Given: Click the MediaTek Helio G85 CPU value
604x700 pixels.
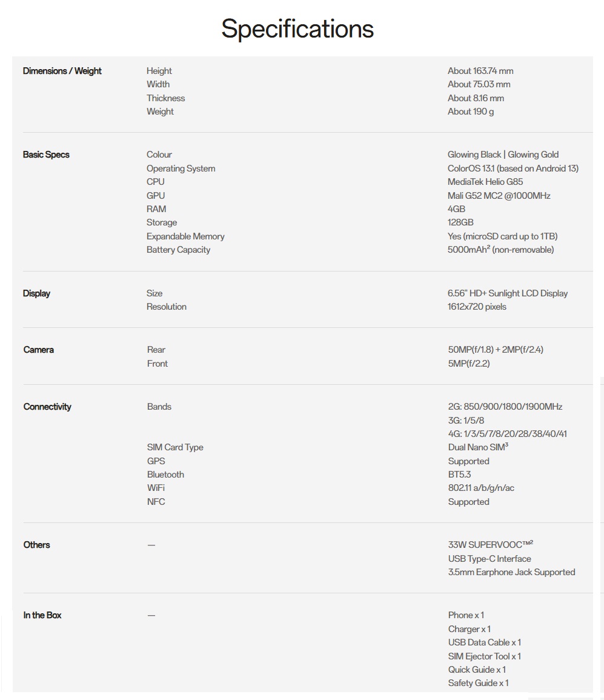Looking at the screenshot, I should [x=485, y=182].
